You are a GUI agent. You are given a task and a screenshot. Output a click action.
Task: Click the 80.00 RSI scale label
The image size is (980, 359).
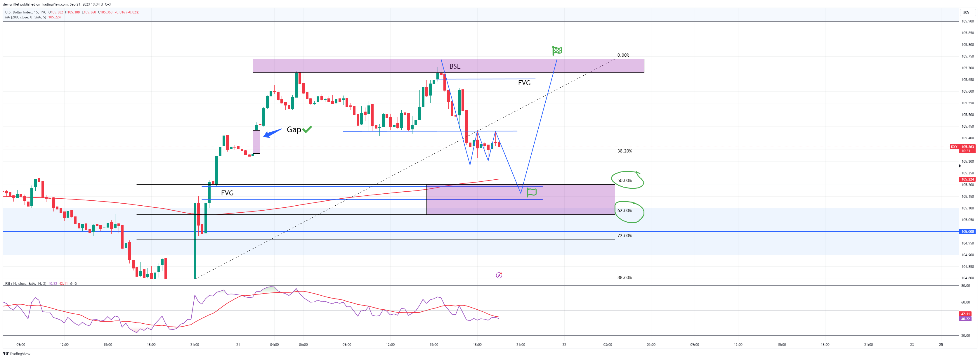tap(966, 286)
